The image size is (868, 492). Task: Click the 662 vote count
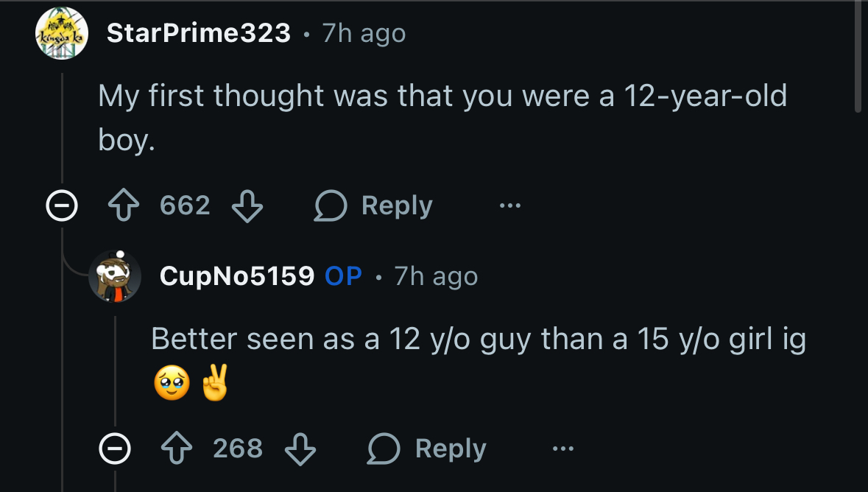(x=185, y=205)
